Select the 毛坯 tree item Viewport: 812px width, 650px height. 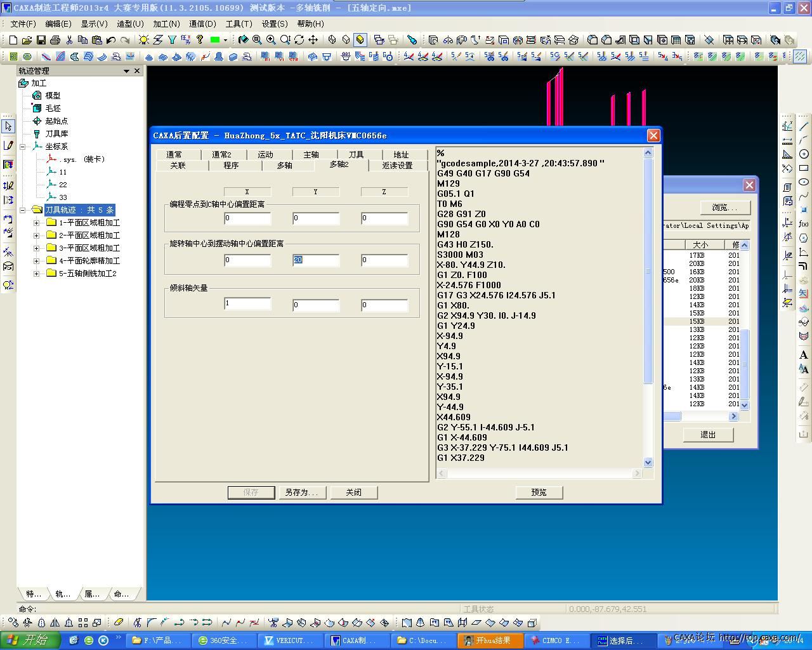53,109
